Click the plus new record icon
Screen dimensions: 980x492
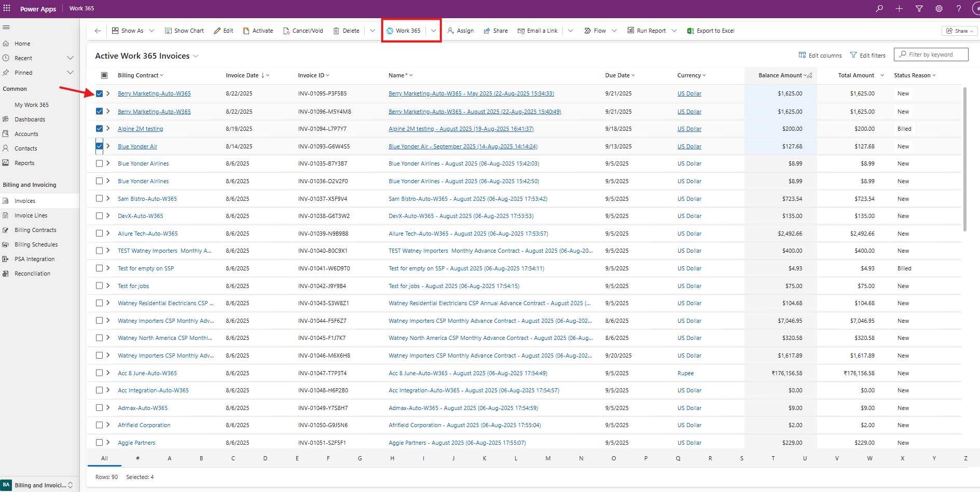point(899,8)
